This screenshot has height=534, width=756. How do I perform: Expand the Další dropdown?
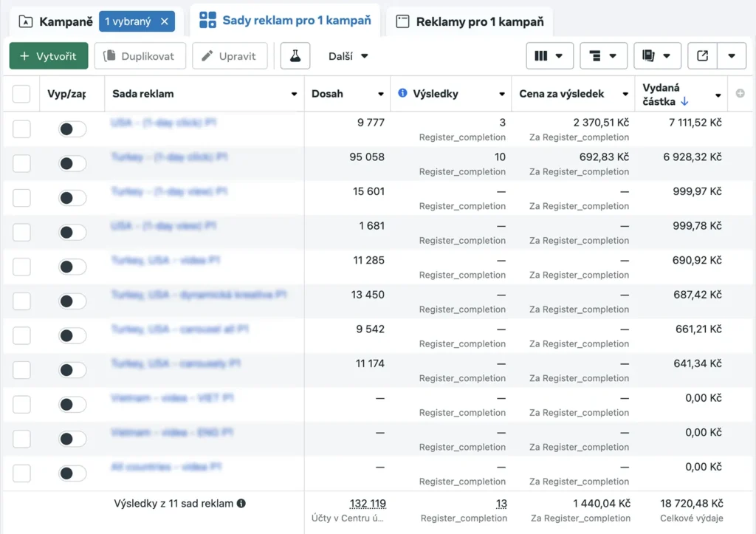click(348, 56)
